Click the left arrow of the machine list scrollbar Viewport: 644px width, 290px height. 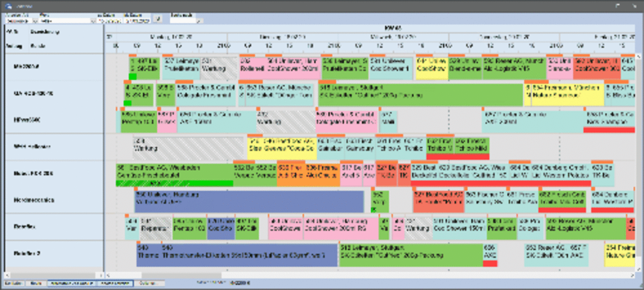point(7,275)
